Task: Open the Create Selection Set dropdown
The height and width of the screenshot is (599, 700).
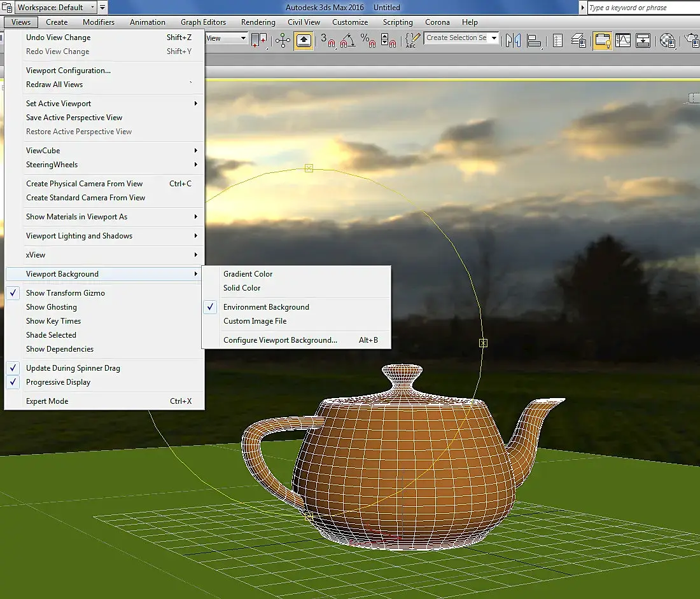Action: [494, 38]
